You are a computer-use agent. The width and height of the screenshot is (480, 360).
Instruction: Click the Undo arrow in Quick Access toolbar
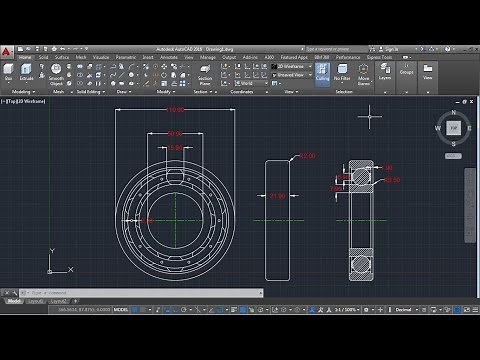(x=62, y=49)
